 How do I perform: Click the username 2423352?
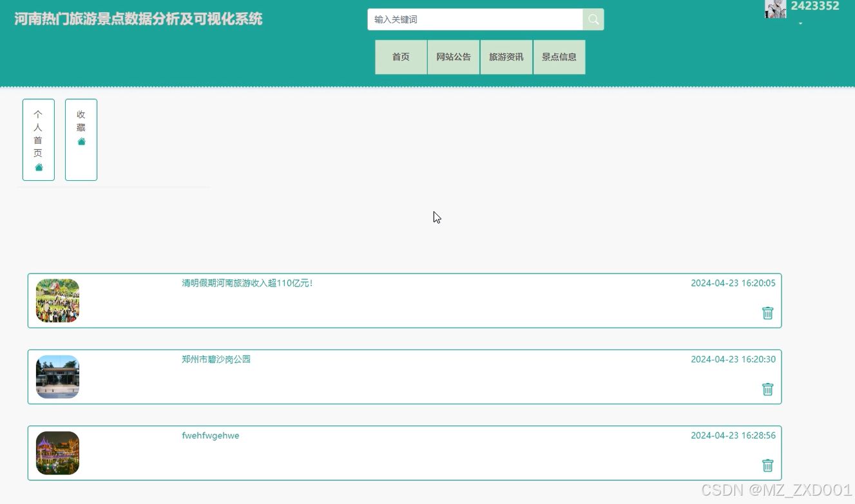pos(815,6)
